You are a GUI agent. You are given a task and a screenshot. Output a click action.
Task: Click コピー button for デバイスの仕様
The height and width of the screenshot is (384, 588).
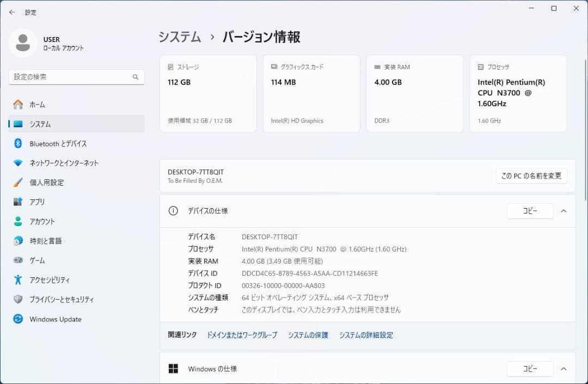[x=530, y=211]
